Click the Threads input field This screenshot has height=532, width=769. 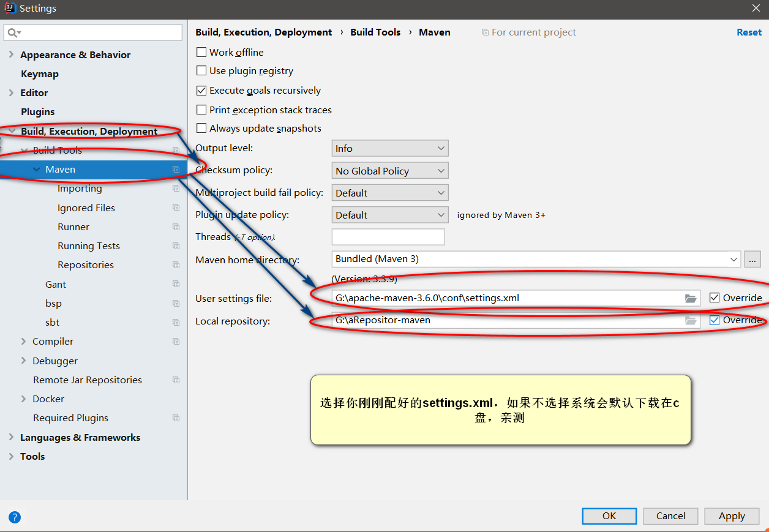(388, 237)
